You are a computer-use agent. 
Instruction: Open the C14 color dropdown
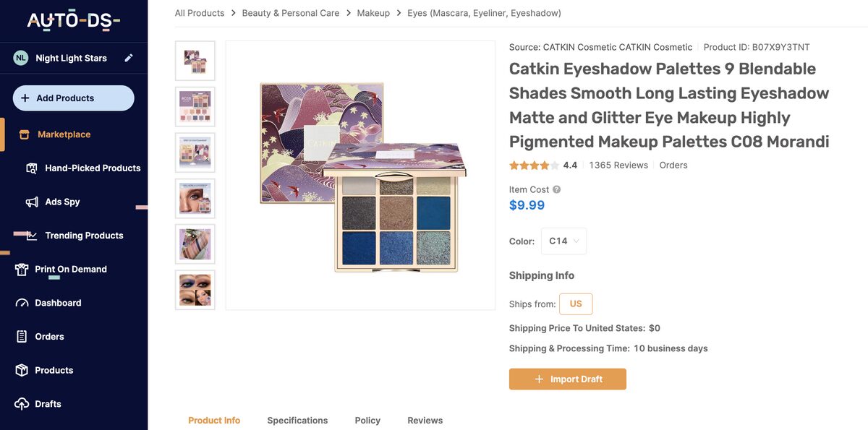[x=563, y=241]
